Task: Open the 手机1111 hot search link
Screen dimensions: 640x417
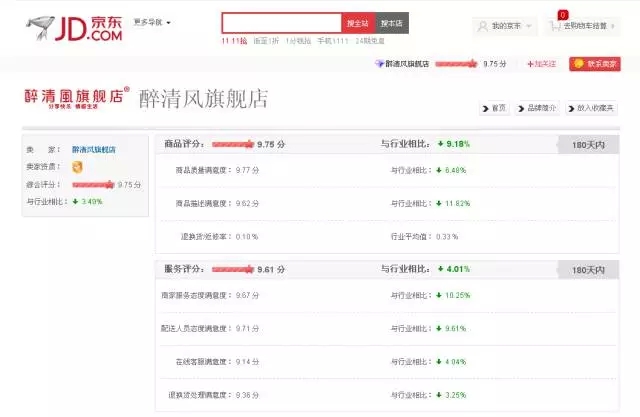Action: point(333,41)
